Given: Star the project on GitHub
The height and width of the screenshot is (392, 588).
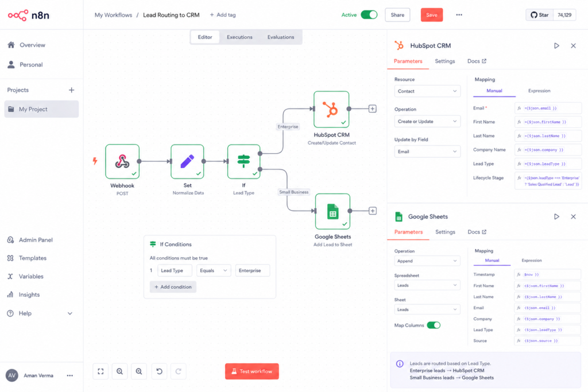Looking at the screenshot, I should tap(540, 15).
